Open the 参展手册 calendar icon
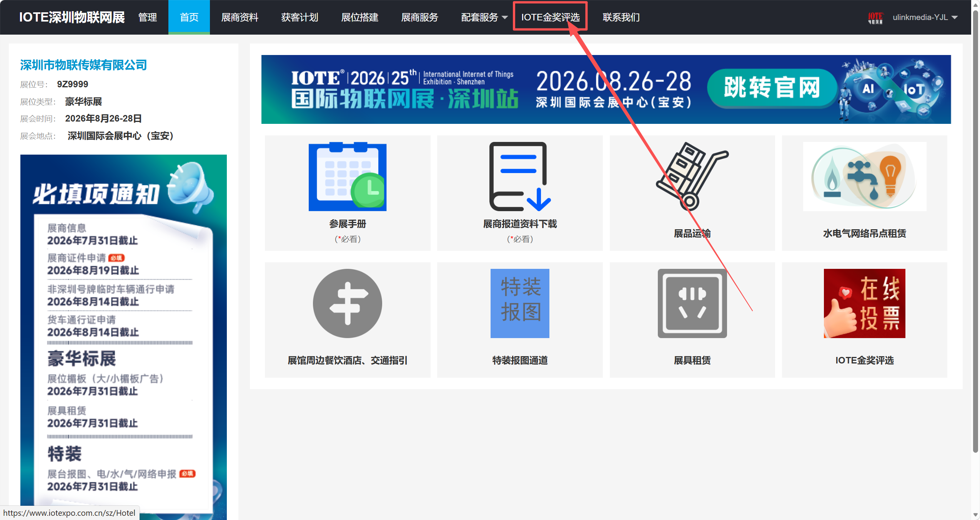The width and height of the screenshot is (980, 520). point(347,177)
